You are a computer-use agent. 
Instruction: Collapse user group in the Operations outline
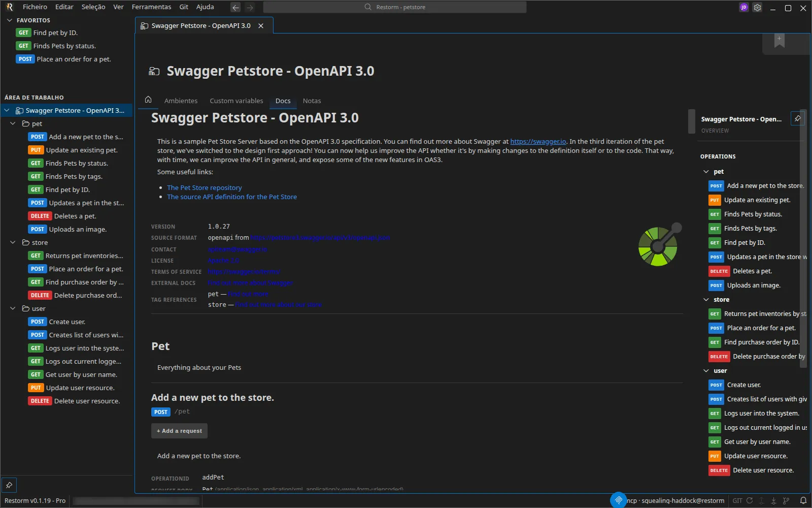(706, 371)
